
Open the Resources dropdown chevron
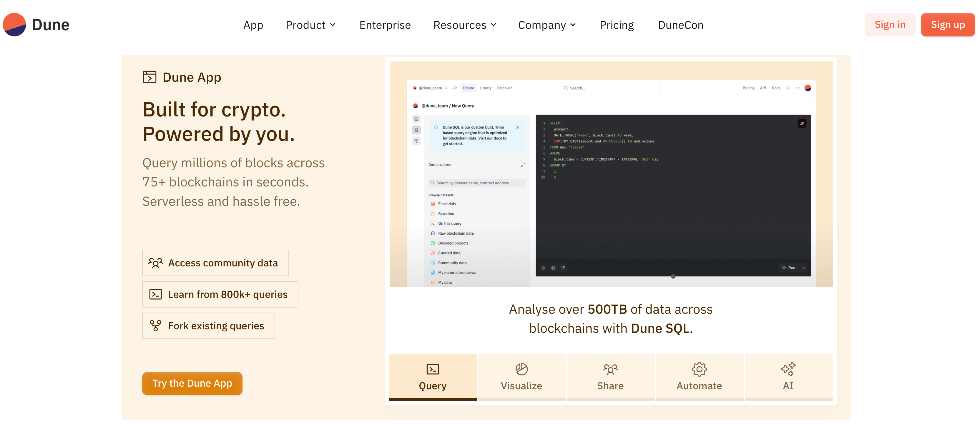click(494, 25)
